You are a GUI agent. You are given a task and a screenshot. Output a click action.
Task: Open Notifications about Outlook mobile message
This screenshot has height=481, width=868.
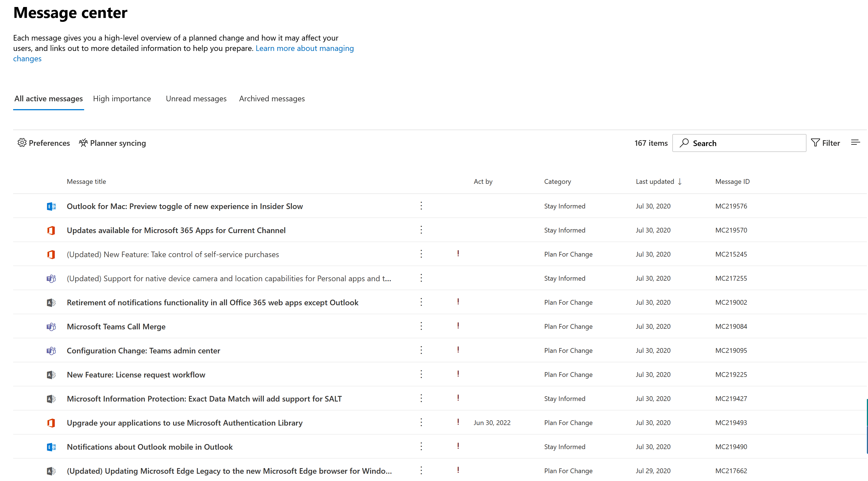point(150,447)
